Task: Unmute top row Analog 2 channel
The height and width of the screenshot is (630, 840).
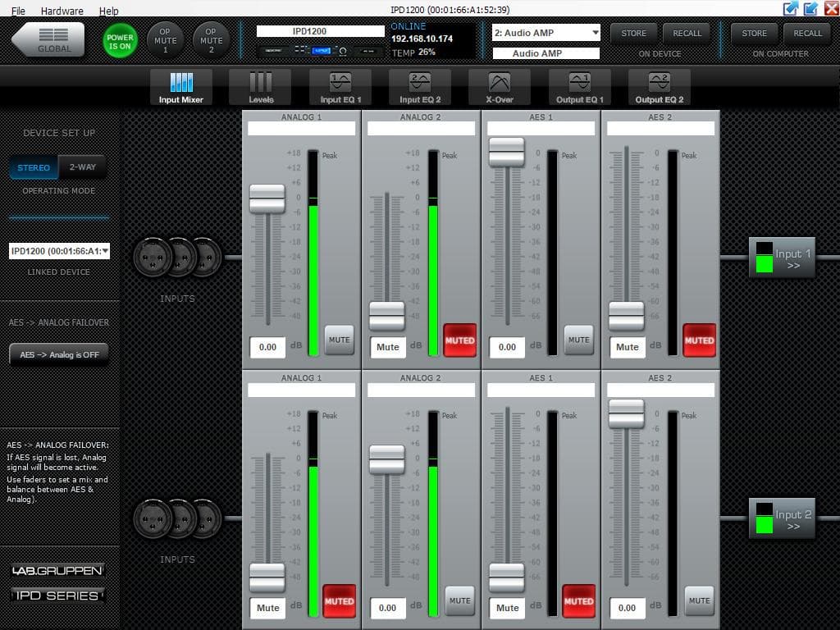Action: pos(459,340)
